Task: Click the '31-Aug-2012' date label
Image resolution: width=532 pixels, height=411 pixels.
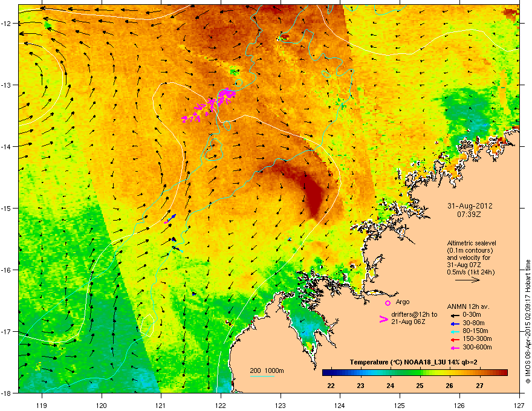Action: [470, 206]
